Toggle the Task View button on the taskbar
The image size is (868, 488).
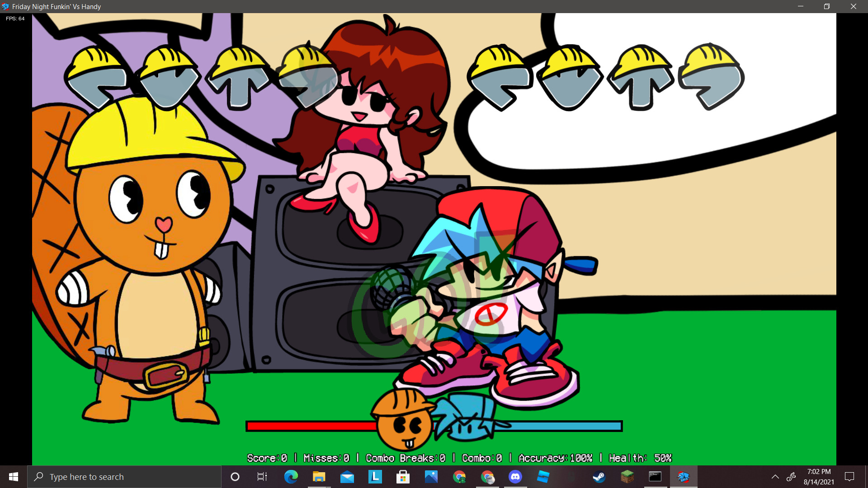(261, 477)
